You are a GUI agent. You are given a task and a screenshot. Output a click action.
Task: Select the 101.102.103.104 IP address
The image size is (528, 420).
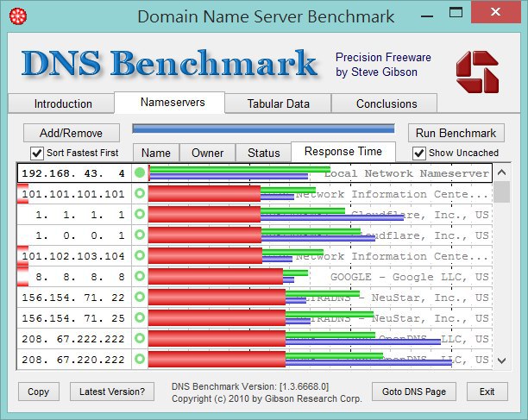pyautogui.click(x=73, y=256)
